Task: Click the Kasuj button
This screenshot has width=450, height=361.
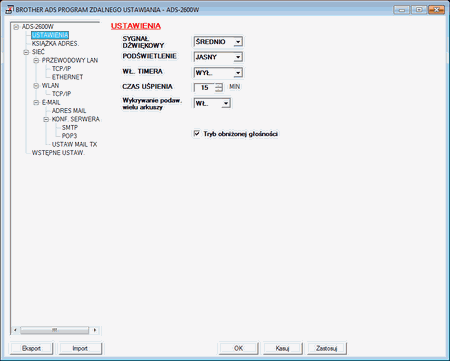Action: [282, 348]
